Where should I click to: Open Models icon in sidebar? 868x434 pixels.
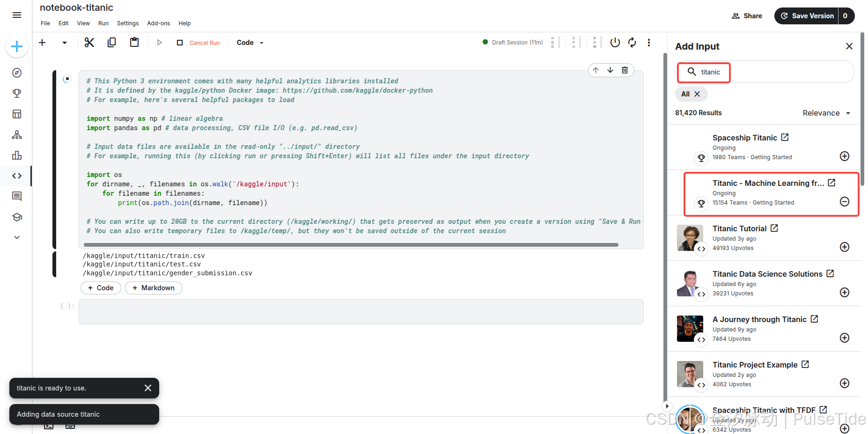[17, 135]
